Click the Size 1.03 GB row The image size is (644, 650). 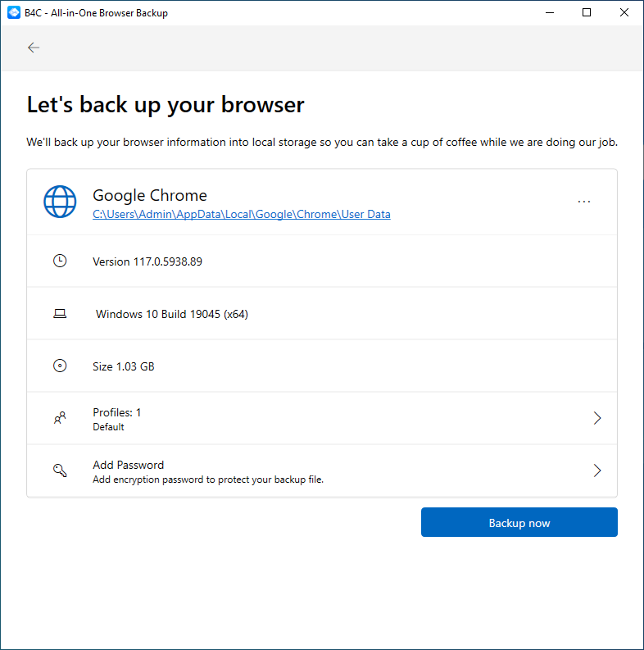point(322,366)
